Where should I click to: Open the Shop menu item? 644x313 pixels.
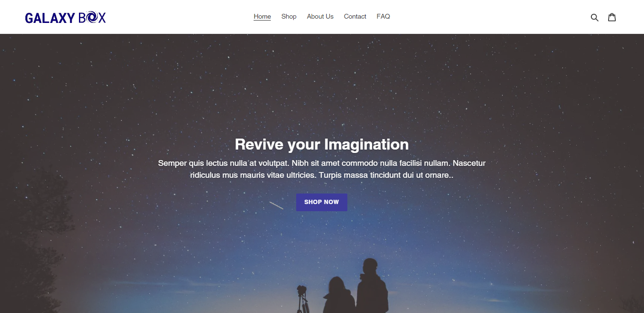coord(289,16)
